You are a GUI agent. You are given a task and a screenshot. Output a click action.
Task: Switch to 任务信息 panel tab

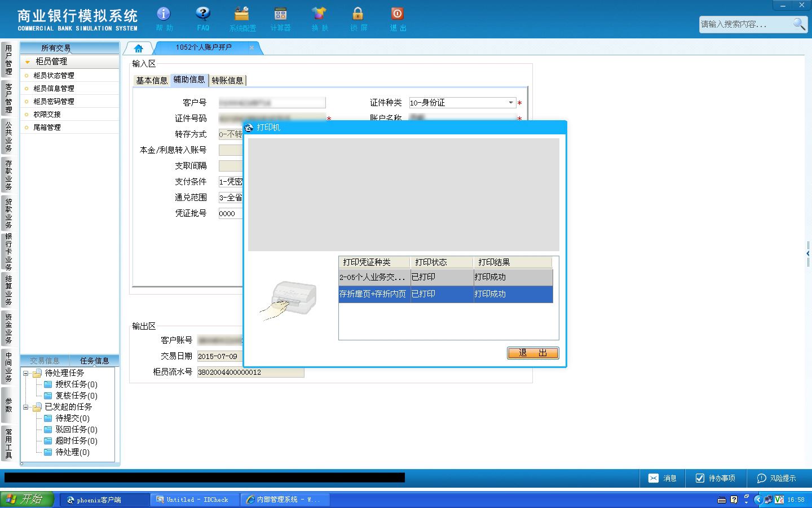tap(94, 361)
